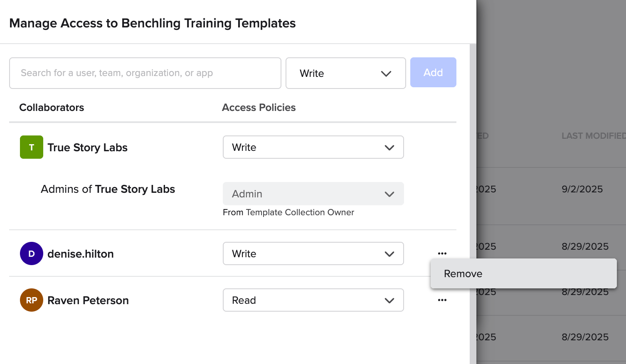626x364 pixels.
Task: Open the Write permission dropdown beside Add
Action: coord(345,73)
